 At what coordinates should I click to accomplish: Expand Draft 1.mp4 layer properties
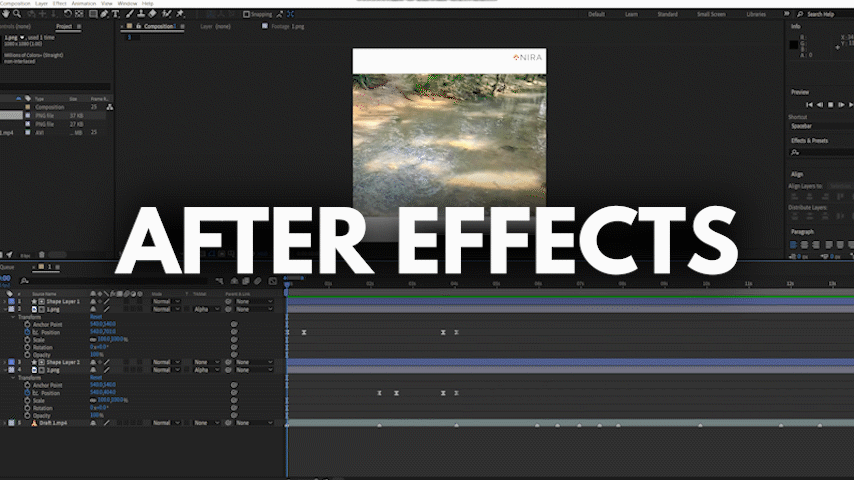click(x=5, y=423)
